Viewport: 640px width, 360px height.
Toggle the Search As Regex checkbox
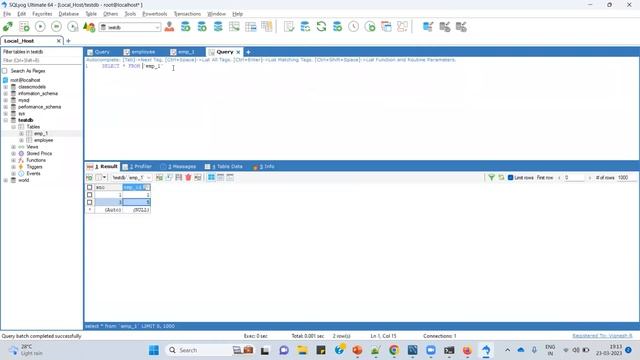(x=5, y=71)
